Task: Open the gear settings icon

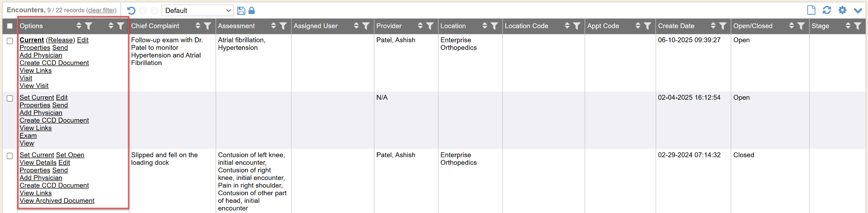Action: pyautogui.click(x=842, y=10)
